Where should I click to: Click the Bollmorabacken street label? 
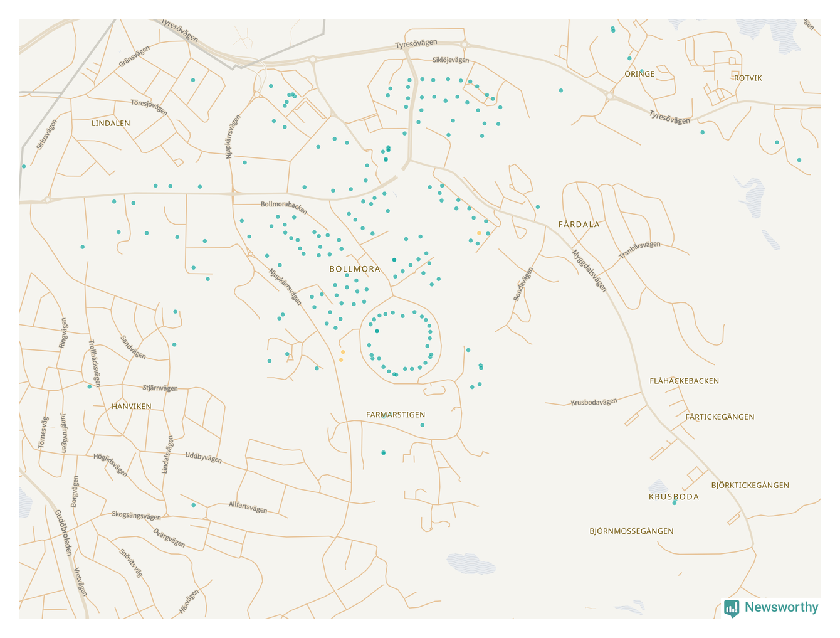tap(284, 206)
